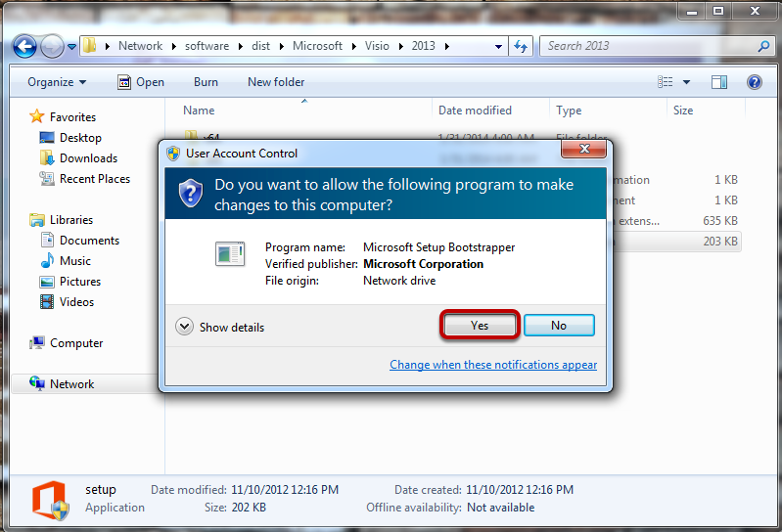Click No in User Account Control
782x532 pixels.
pos(559,326)
